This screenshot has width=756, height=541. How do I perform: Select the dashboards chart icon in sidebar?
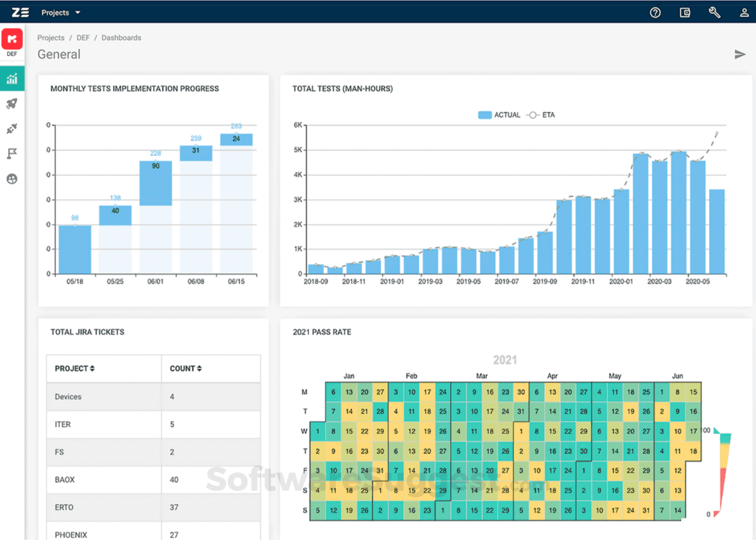12,79
